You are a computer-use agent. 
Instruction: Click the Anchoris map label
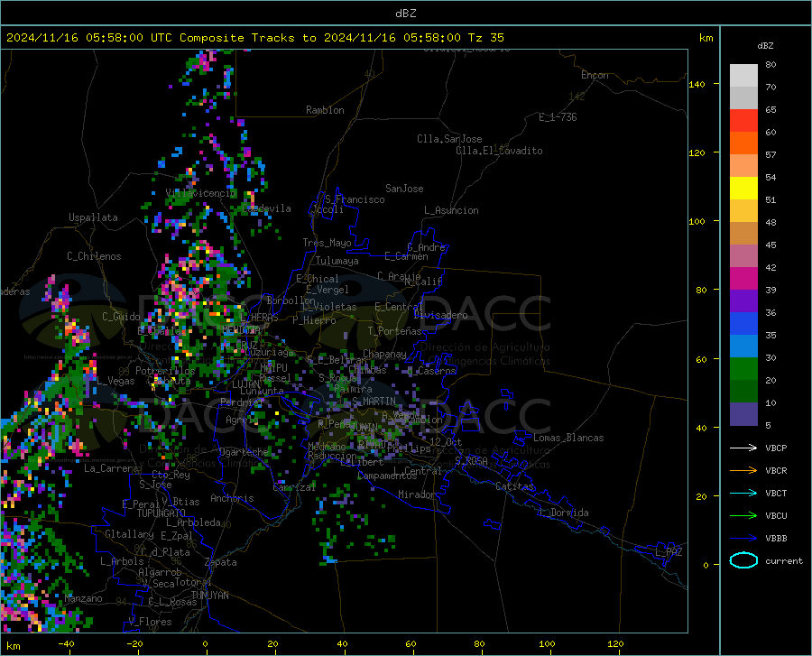pos(232,499)
